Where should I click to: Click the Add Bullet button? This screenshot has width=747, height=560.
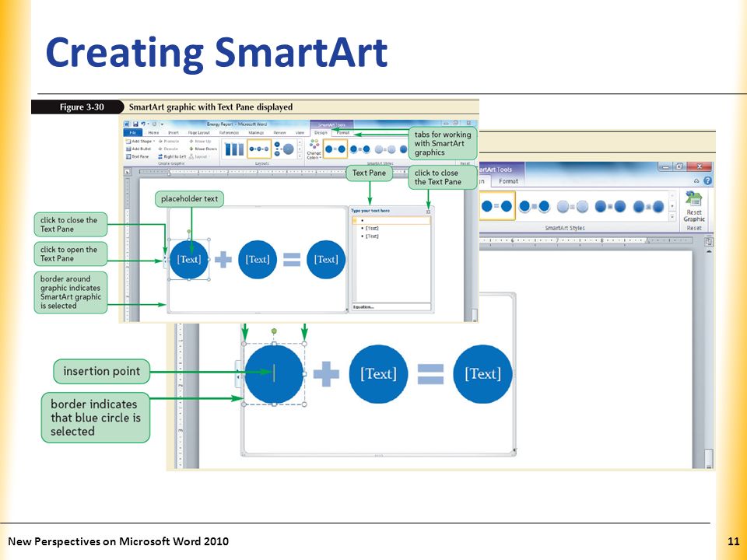coord(139,149)
